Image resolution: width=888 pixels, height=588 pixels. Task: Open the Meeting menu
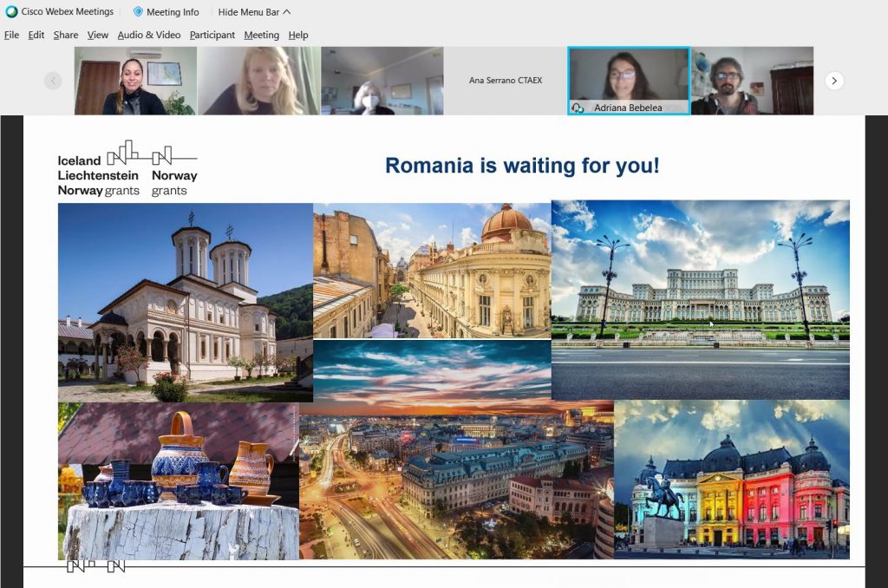tap(262, 35)
